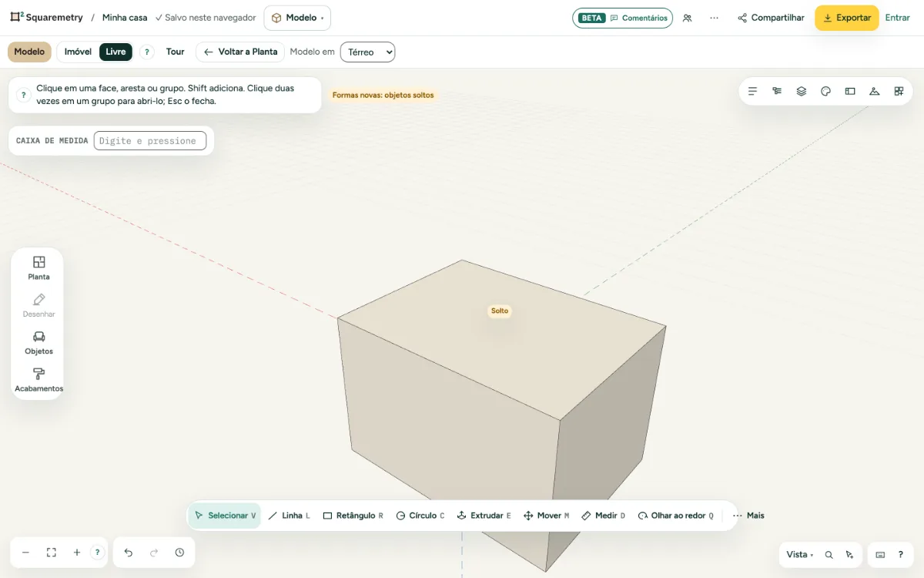Click the three-dots more options in header
The width and height of the screenshot is (924, 578).
click(715, 18)
